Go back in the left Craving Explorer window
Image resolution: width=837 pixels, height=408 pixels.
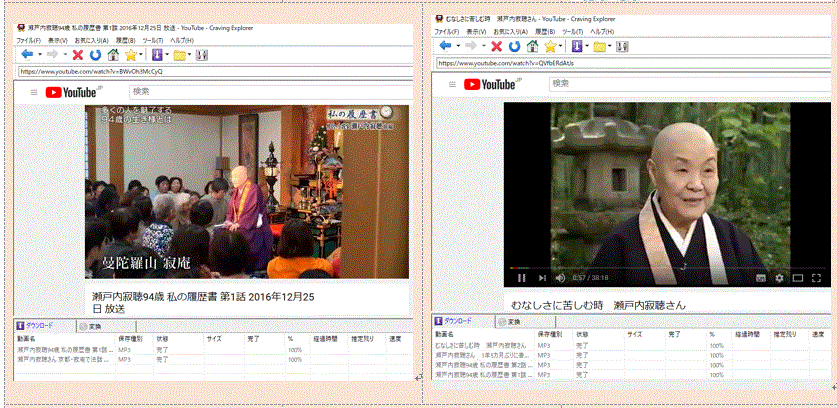(27, 54)
